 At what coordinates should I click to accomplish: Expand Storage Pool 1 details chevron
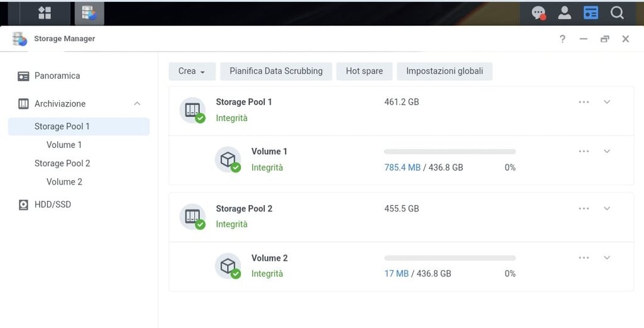tap(607, 102)
